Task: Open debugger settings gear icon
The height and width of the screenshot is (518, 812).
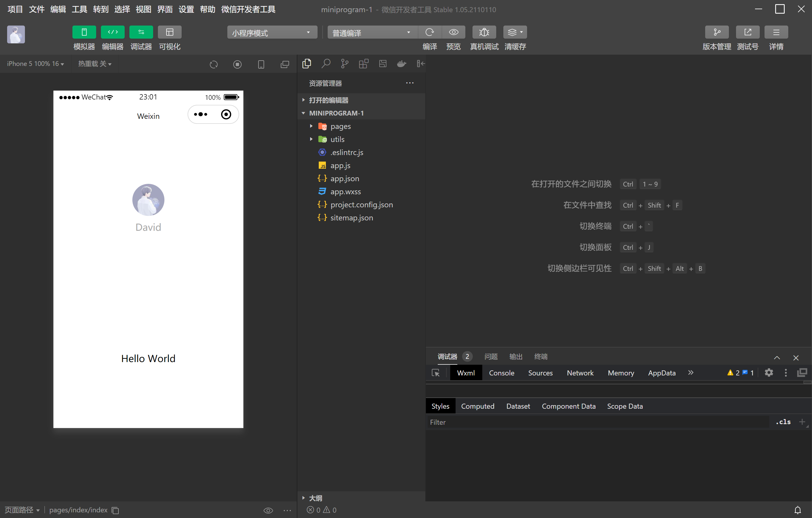Action: click(768, 372)
